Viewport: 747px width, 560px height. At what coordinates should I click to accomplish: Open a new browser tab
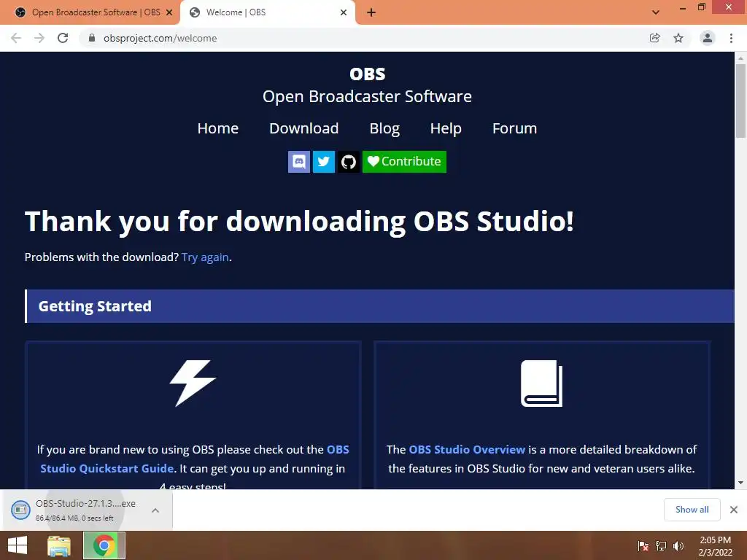click(x=371, y=12)
